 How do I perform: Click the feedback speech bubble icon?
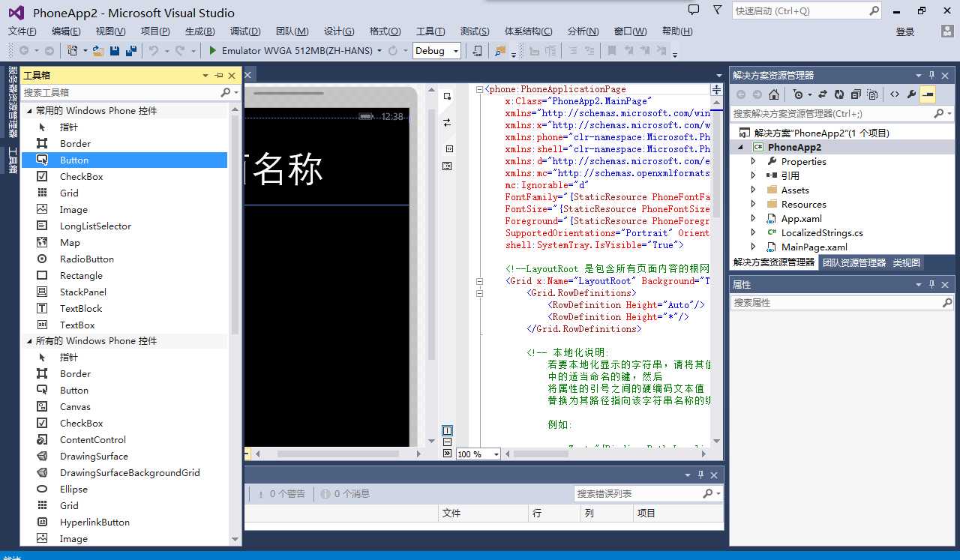click(x=694, y=10)
